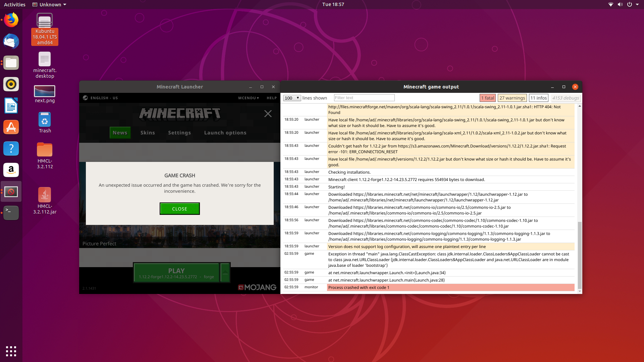Toggle the 1 fatal log filter
This screenshot has width=644, height=362.
(488, 98)
